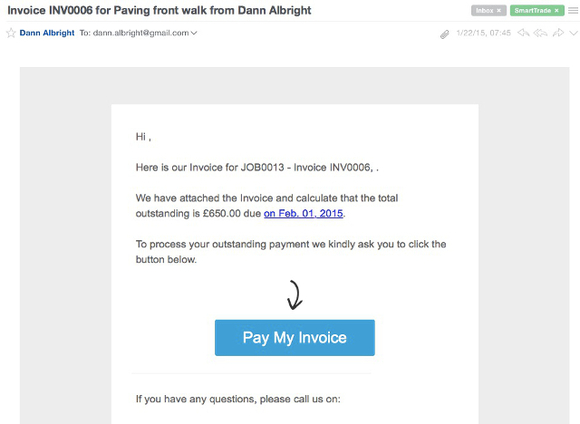580x424 pixels.
Task: Open the due date link Feb. 01, 2015
Action: (x=303, y=213)
